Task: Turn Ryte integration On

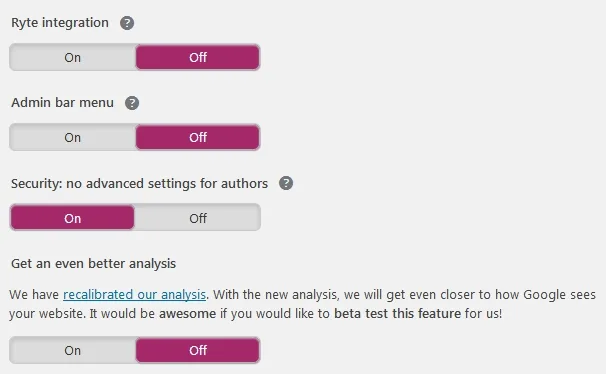Action: (73, 57)
